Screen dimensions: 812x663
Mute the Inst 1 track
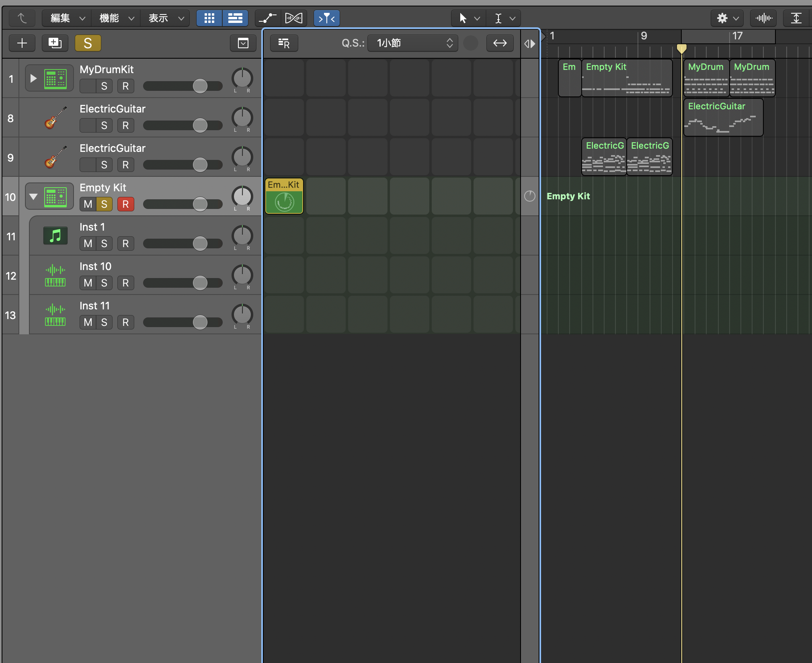coord(88,244)
